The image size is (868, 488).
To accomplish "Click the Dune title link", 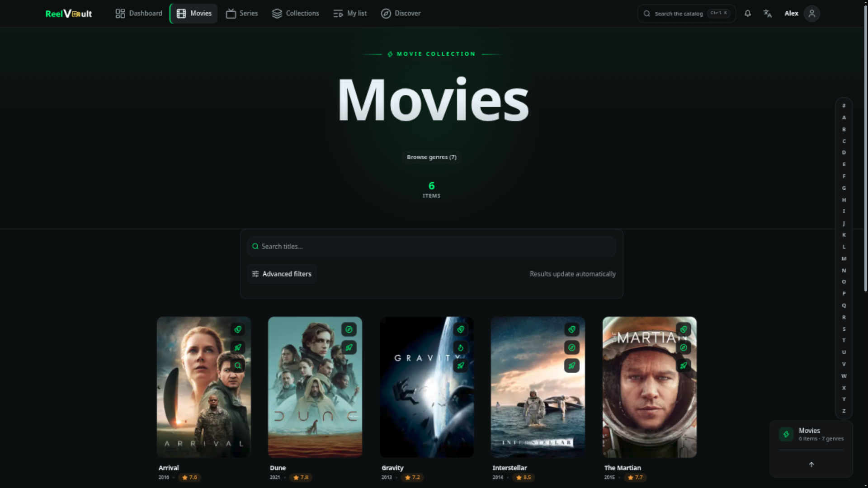I will [278, 468].
